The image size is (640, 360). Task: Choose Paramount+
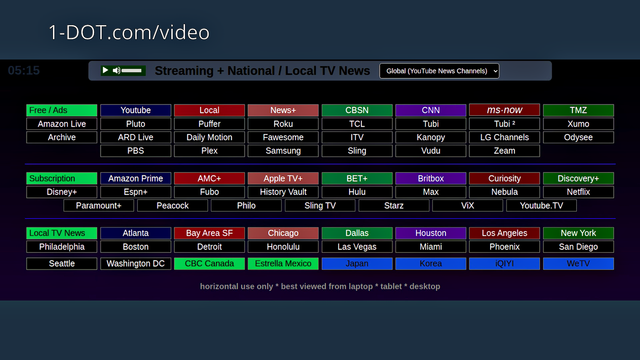99,206
